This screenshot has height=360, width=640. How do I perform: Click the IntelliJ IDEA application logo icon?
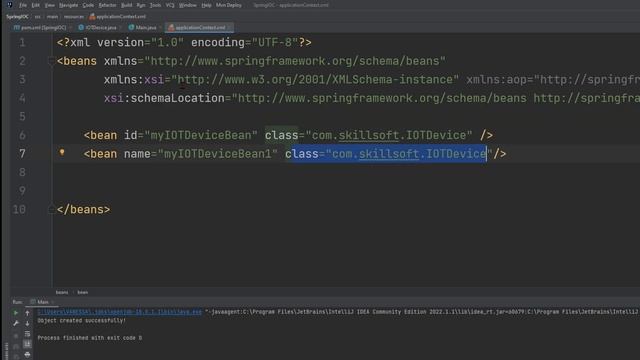pos(9,5)
